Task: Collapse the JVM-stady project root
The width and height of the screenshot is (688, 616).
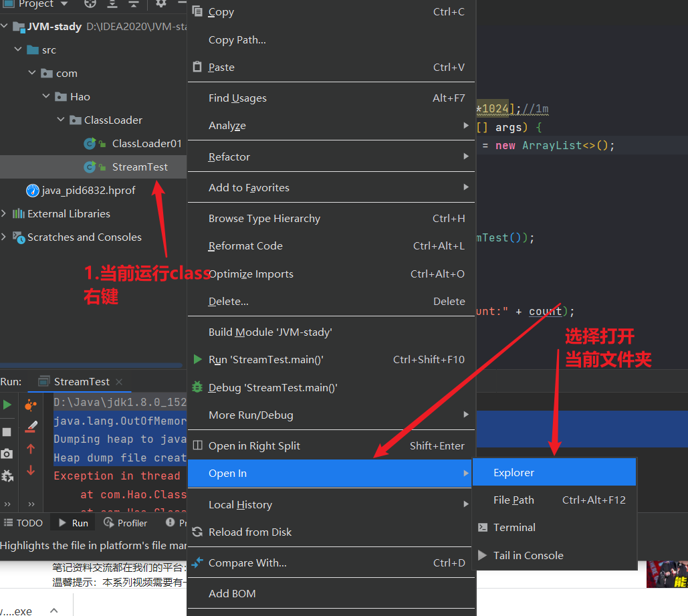Action: coord(5,26)
